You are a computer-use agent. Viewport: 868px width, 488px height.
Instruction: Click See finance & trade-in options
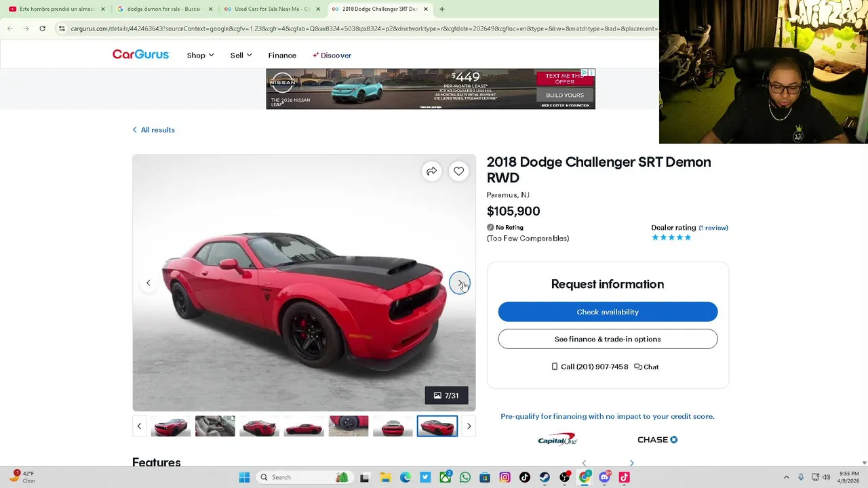(608, 339)
